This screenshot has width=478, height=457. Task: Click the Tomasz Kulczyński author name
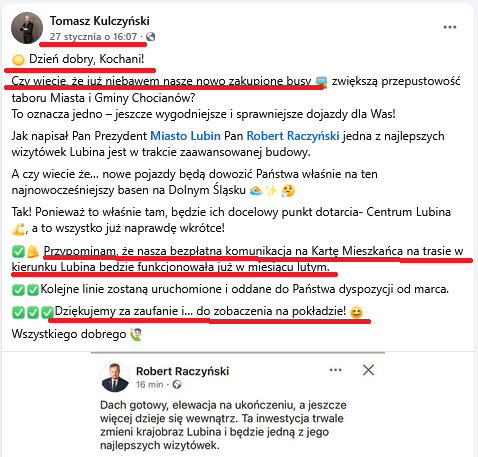coord(100,21)
